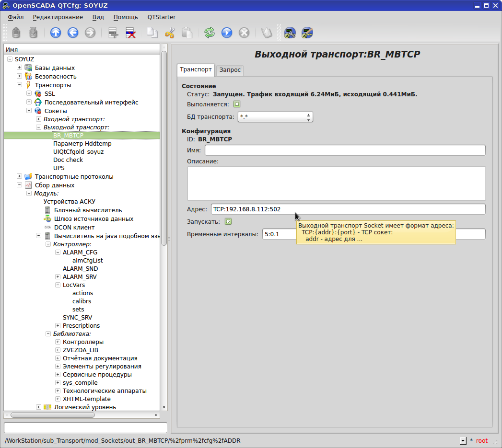The image size is (502, 448).
Task: Select UIQtCfgold_soyuz transport
Action: (x=79, y=152)
